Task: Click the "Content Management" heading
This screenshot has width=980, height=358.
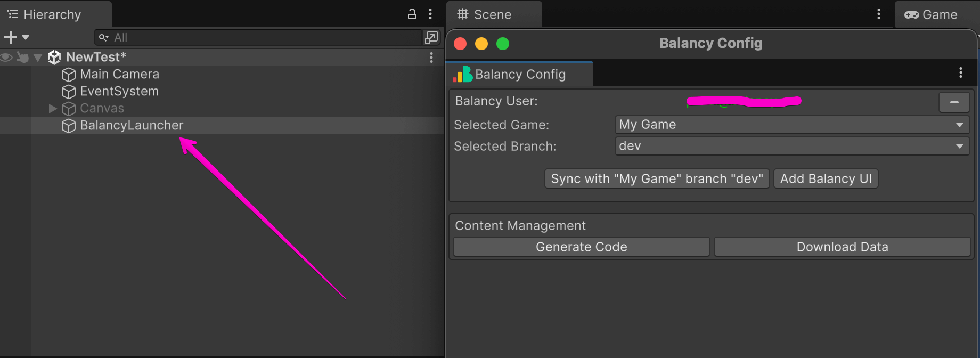Action: [x=520, y=225]
